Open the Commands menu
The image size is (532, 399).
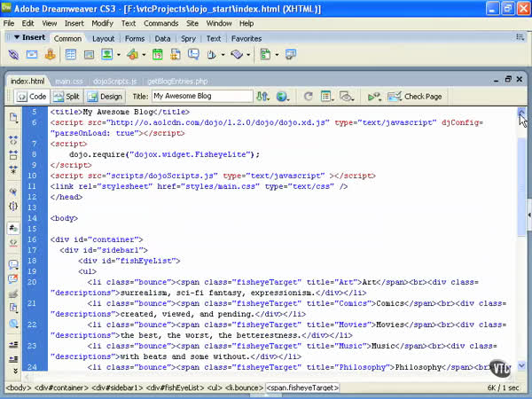click(x=160, y=22)
